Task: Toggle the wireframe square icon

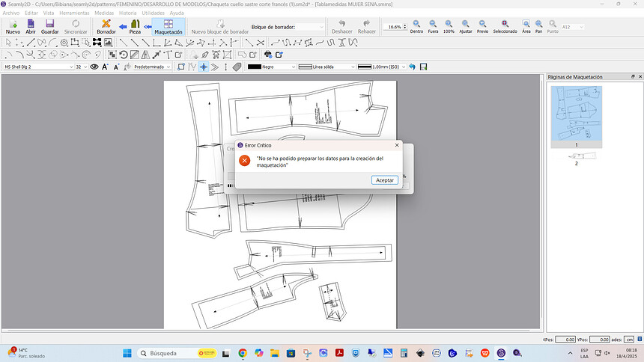Action: [x=181, y=67]
